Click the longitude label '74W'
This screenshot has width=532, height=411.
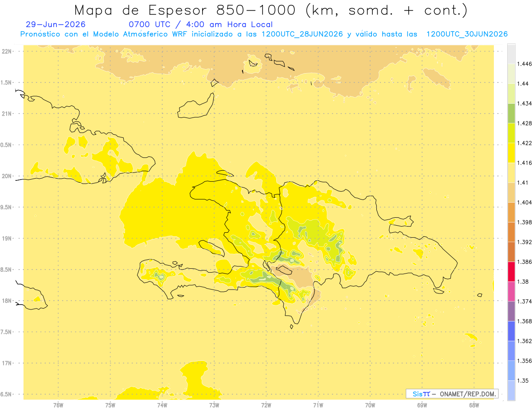point(162,405)
